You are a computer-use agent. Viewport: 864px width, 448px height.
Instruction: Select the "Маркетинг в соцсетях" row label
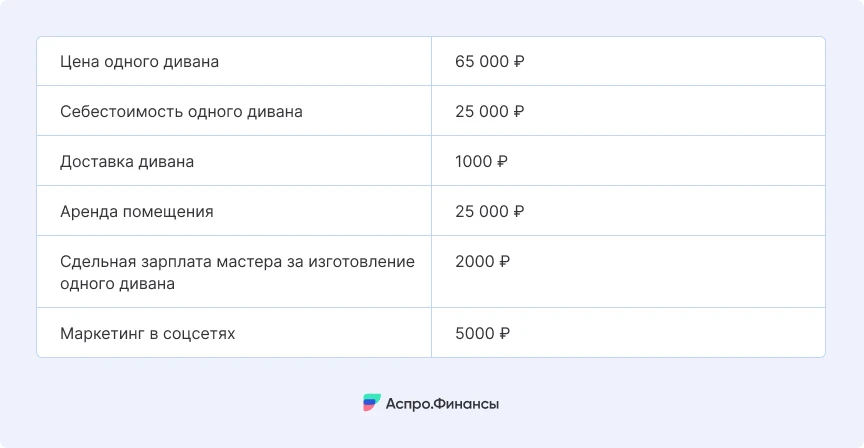148,333
